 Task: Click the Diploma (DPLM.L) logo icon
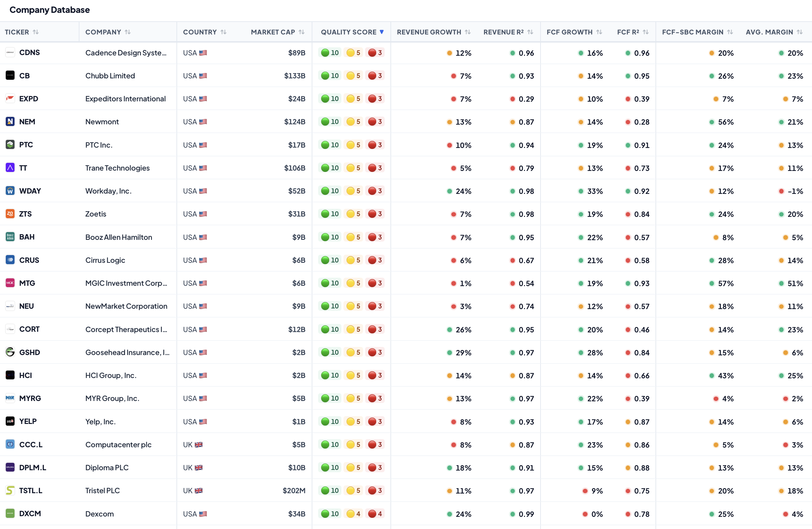[10, 467]
